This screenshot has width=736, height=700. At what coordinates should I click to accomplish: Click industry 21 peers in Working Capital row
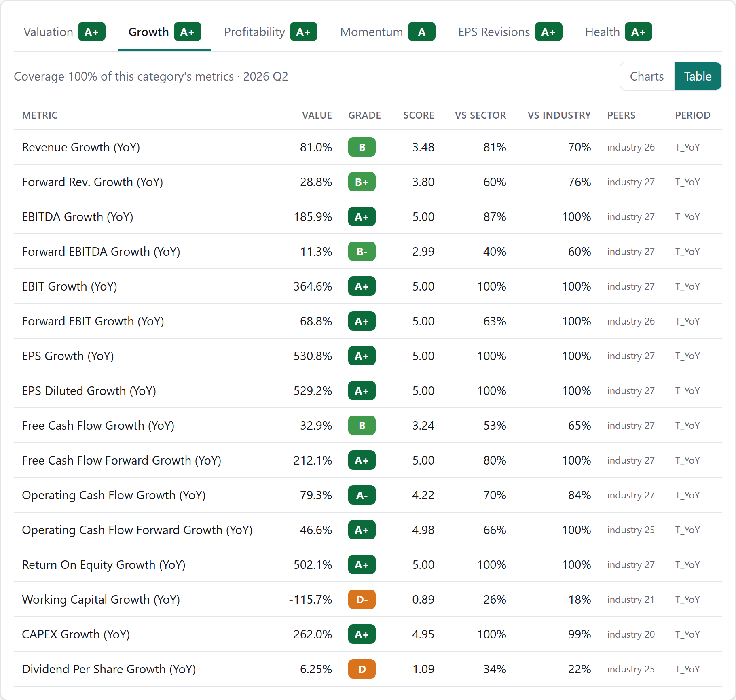pos(631,600)
